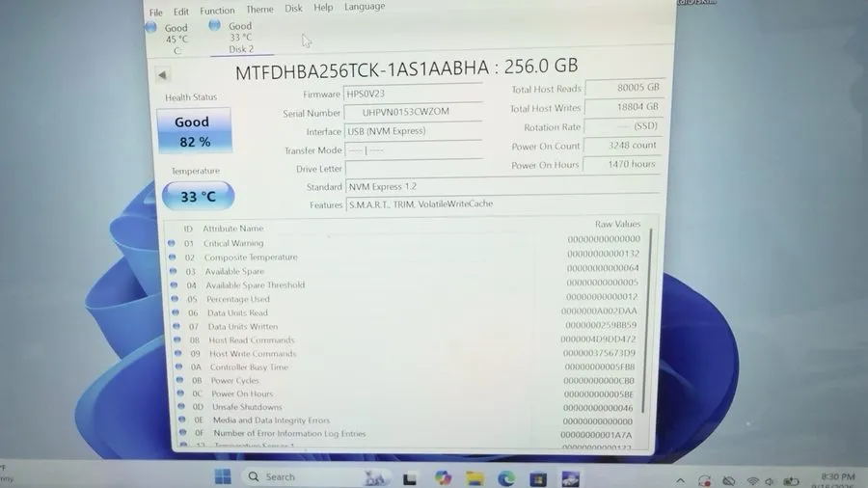868x488 pixels.
Task: Click the Serial Number field
Action: [x=413, y=112]
